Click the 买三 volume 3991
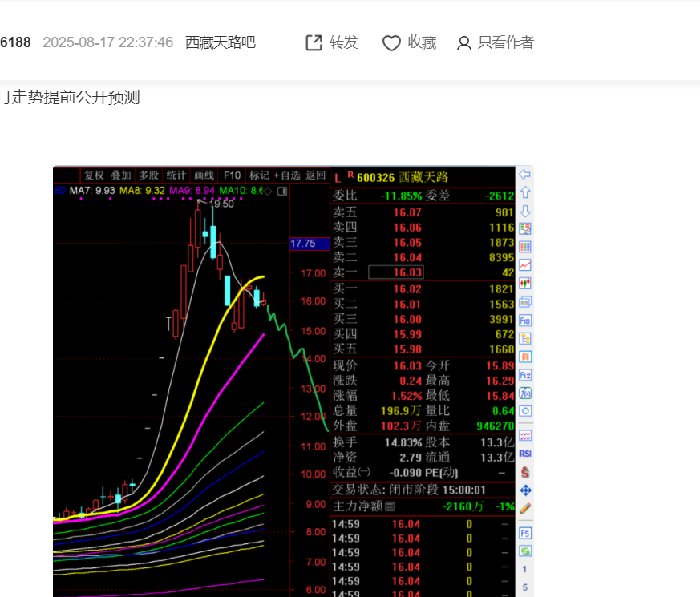Screen dimensions: 700x597 coord(502,320)
